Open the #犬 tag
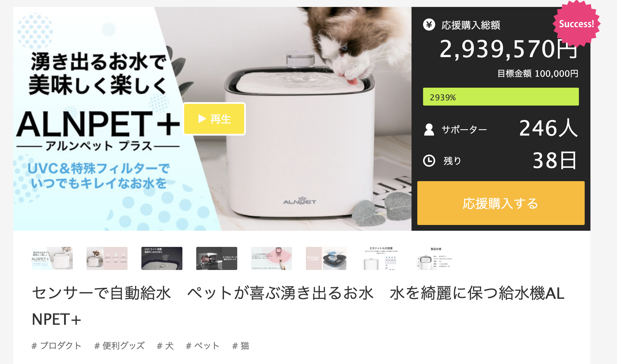This screenshot has width=617, height=364. pos(165,346)
